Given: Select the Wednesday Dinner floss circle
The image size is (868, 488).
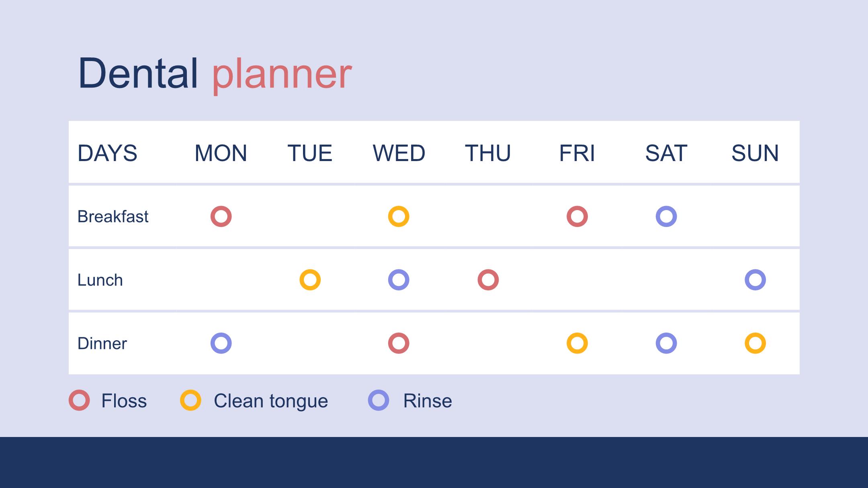Looking at the screenshot, I should 399,343.
